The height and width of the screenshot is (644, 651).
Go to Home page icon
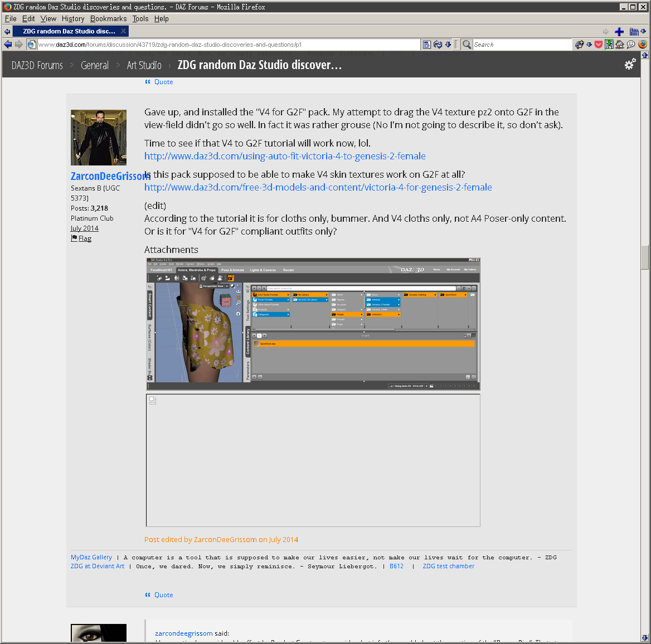(620, 45)
